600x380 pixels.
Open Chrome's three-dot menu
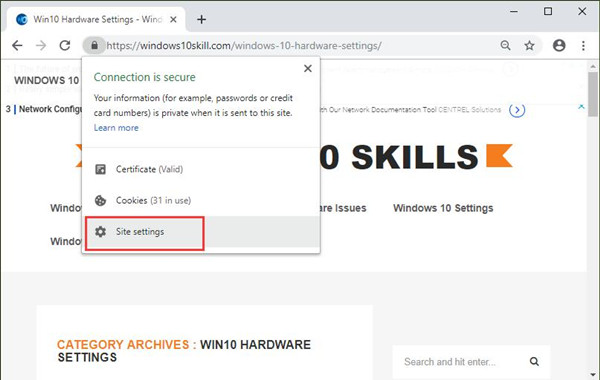pyautogui.click(x=583, y=46)
